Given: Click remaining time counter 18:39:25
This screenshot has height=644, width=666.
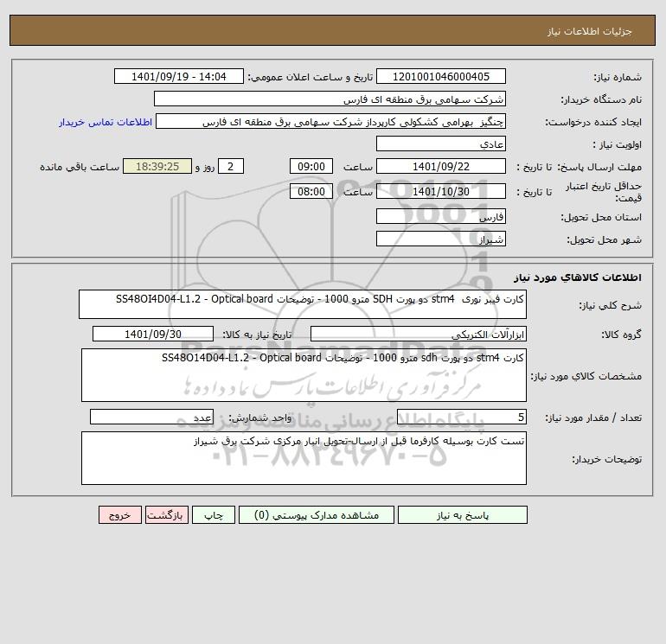Looking at the screenshot, I should (157, 167).
